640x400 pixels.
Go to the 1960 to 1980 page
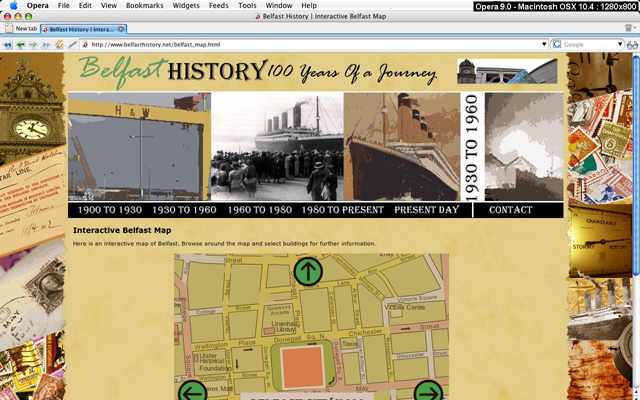click(260, 210)
